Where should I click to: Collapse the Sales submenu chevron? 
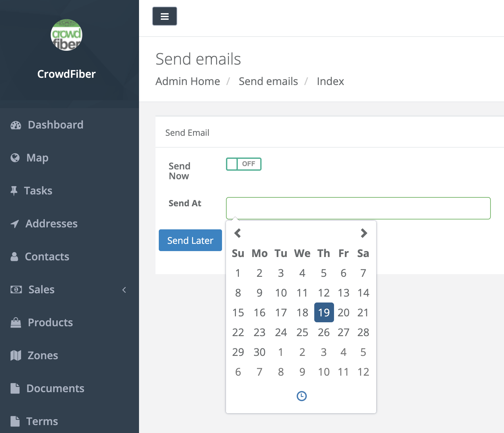[124, 290]
